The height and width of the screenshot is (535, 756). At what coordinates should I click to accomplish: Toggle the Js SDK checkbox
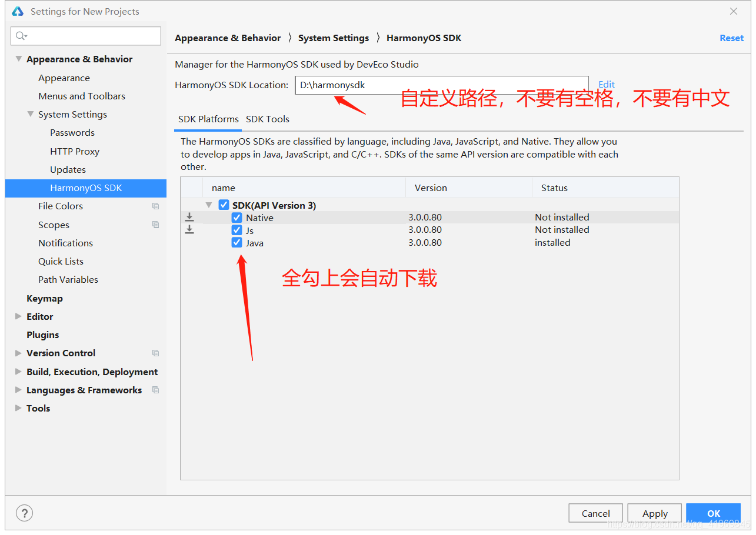[237, 230]
